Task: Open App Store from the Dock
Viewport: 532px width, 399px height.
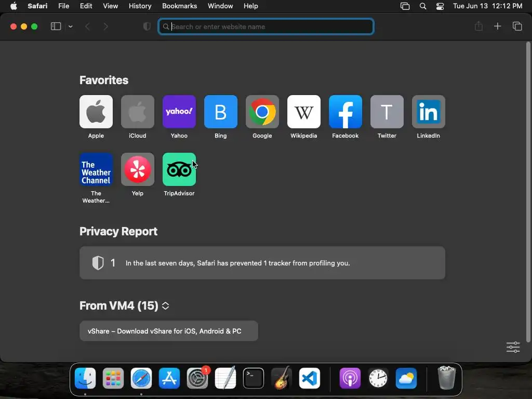Action: tap(169, 378)
